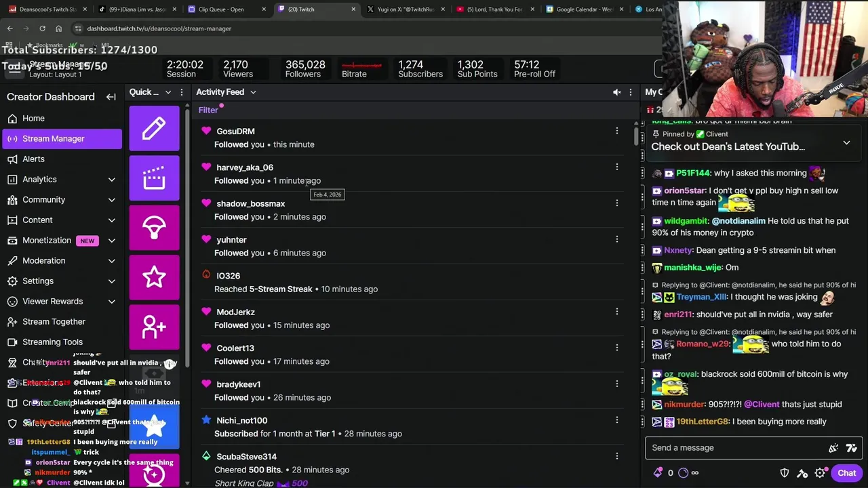Open the Bits diamond icon below chat
Viewport: 868px width, 488px height.
(x=658, y=473)
